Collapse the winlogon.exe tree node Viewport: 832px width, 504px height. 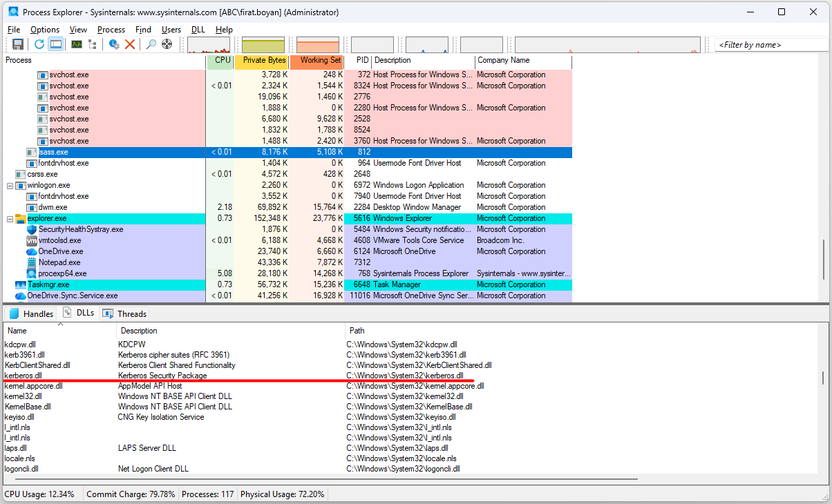10,185
